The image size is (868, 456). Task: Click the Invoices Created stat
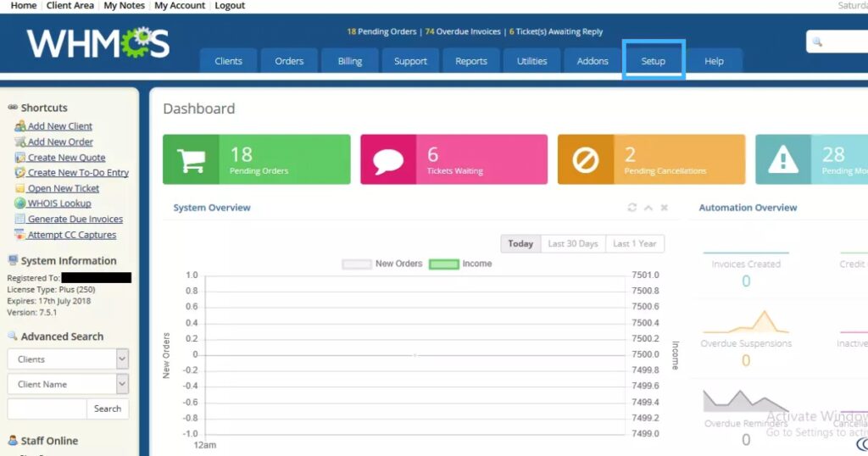tap(746, 273)
